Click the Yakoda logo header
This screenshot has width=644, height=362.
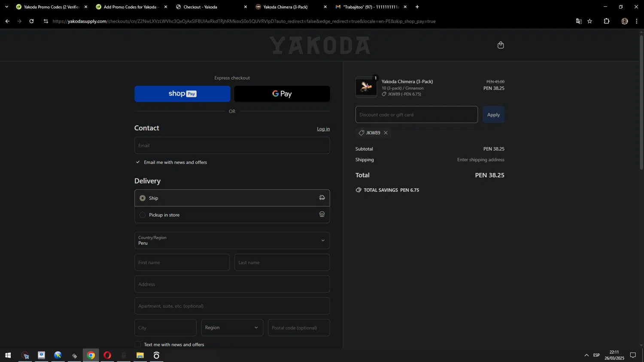click(320, 45)
